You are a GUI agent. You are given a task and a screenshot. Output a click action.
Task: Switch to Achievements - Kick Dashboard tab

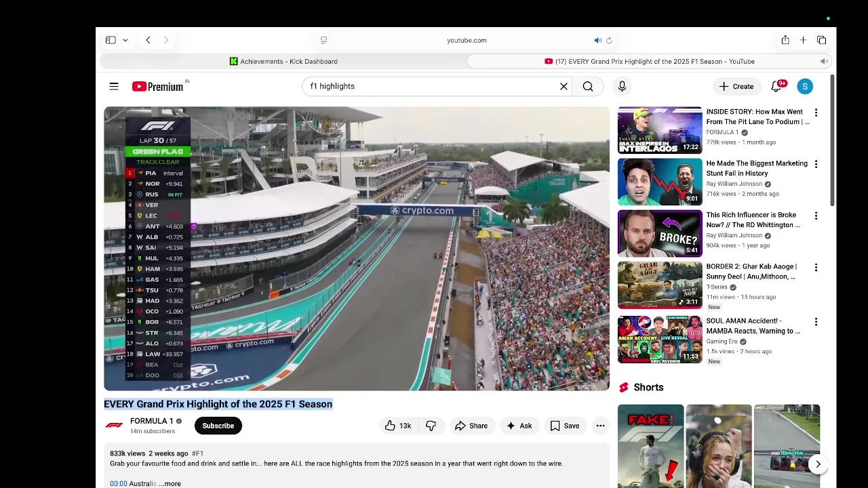pyautogui.click(x=283, y=61)
